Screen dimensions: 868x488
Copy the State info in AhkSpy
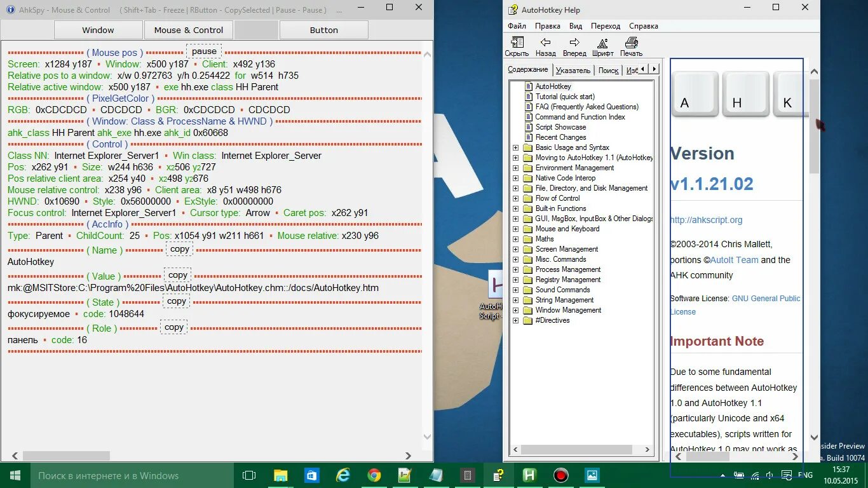coord(176,301)
